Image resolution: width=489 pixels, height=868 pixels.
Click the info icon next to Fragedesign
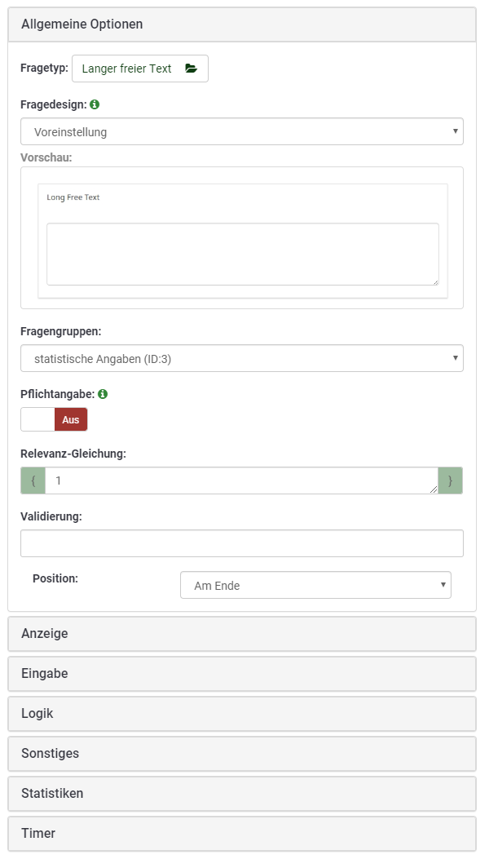(x=95, y=104)
